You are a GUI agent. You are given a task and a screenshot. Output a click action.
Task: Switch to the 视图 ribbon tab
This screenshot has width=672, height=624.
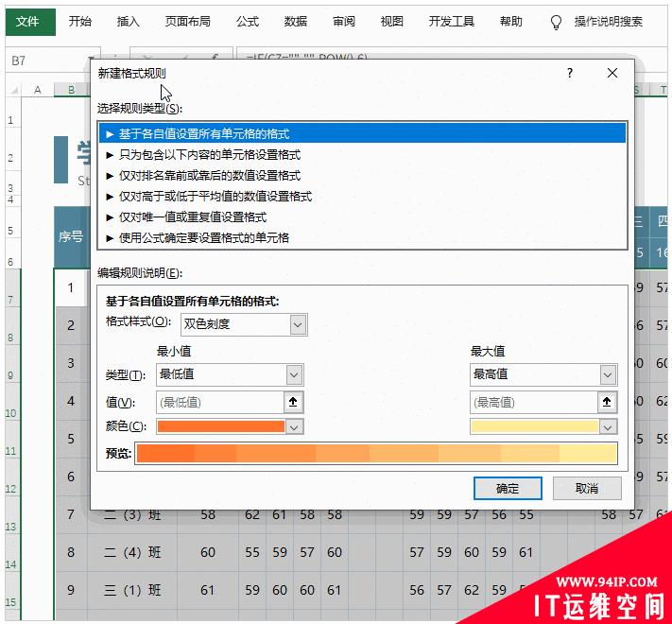pos(391,22)
